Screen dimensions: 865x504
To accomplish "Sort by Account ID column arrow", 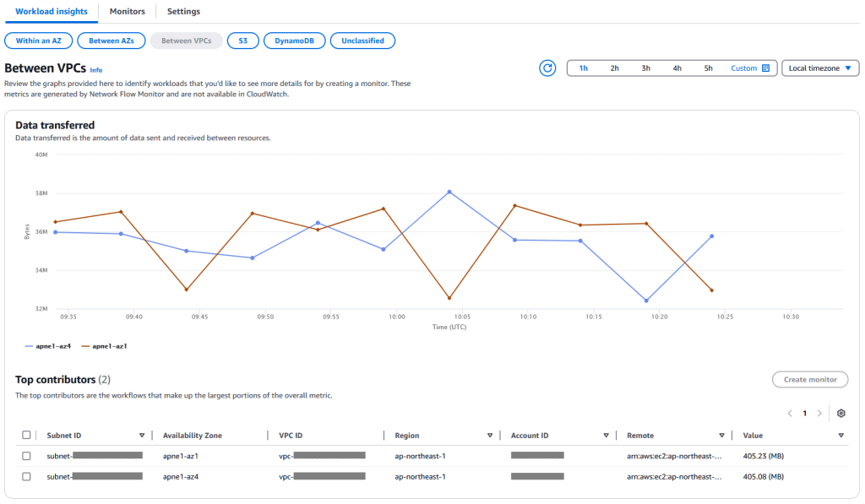I will coord(606,436).
